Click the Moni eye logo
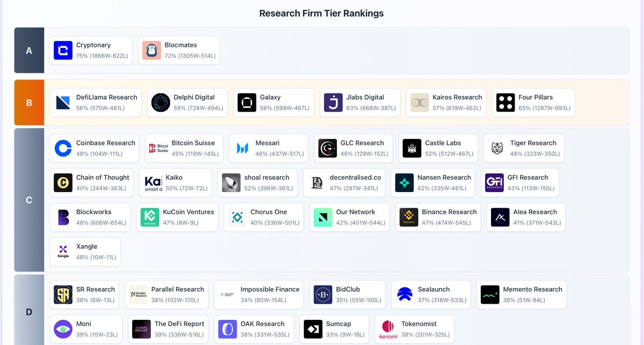 pos(63,329)
